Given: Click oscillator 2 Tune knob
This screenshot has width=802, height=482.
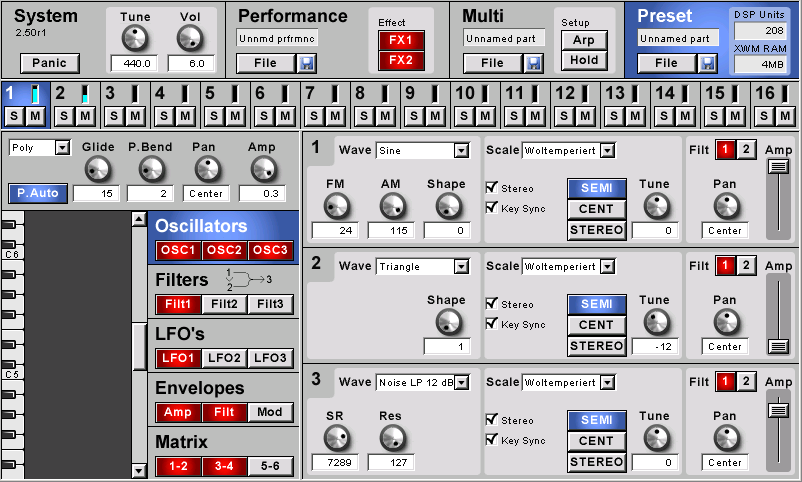Looking at the screenshot, I should tap(656, 322).
